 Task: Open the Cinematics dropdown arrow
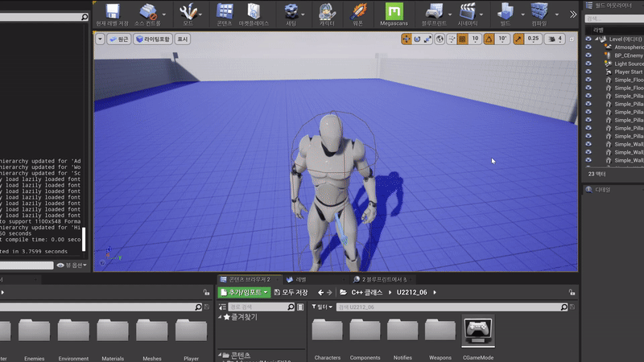pos(481,14)
